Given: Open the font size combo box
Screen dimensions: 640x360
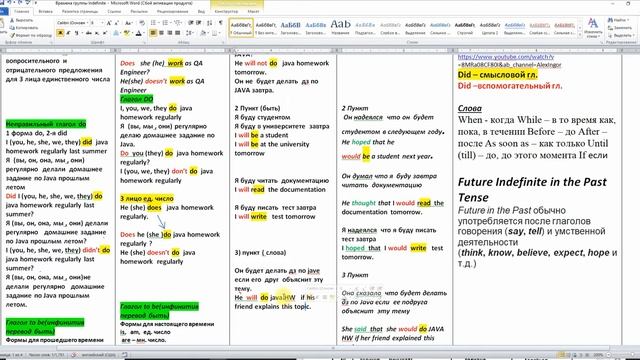Looking at the screenshot, I should pos(97,23).
